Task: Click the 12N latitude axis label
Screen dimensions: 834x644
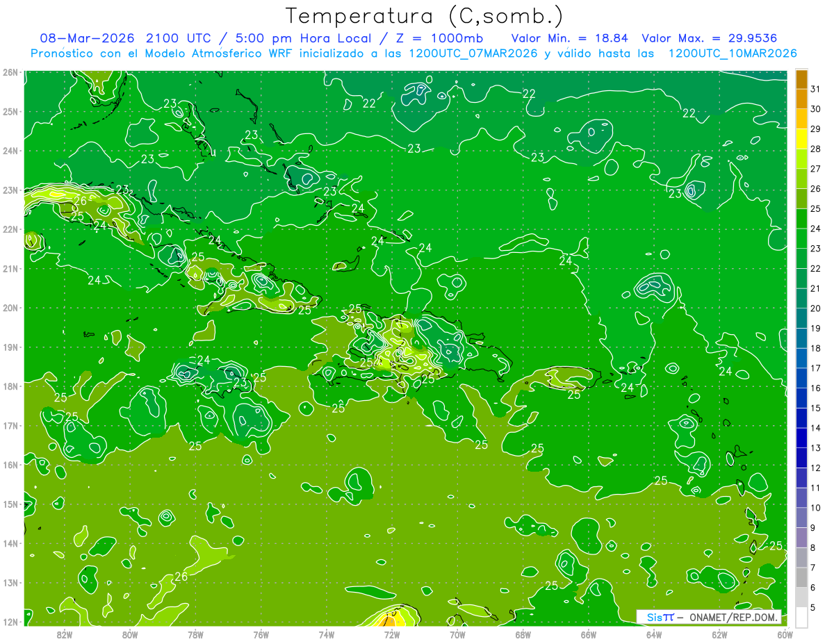Action: pyautogui.click(x=10, y=622)
